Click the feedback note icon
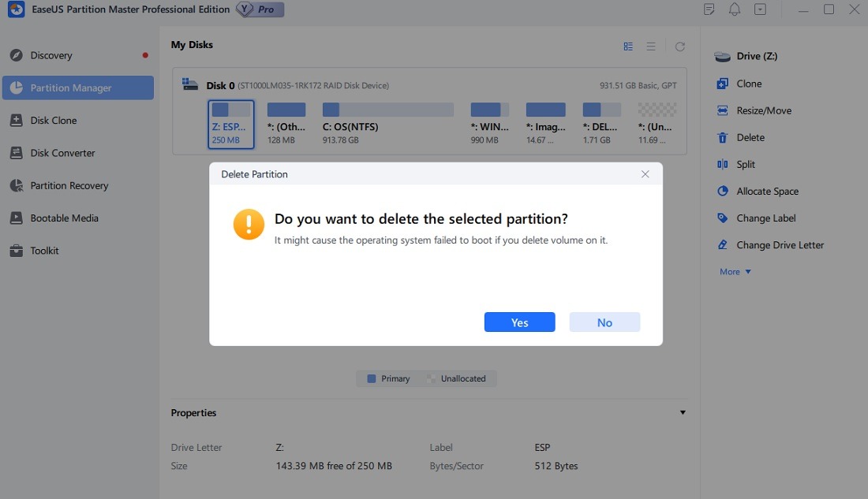The width and height of the screenshot is (868, 499). coord(708,9)
